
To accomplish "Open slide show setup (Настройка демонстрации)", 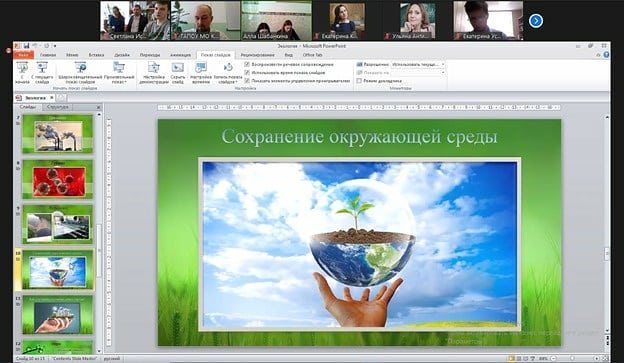I will click(x=154, y=72).
